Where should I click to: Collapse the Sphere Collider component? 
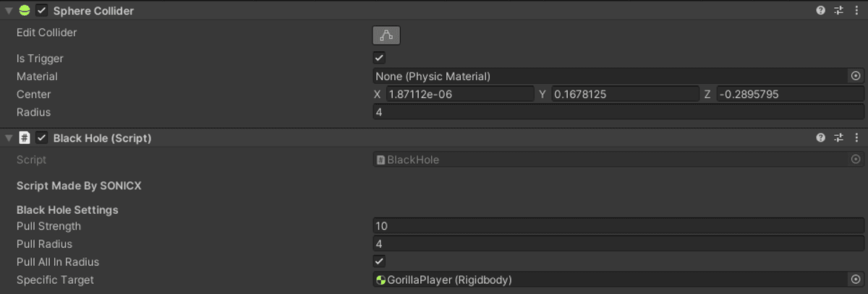pos(9,11)
